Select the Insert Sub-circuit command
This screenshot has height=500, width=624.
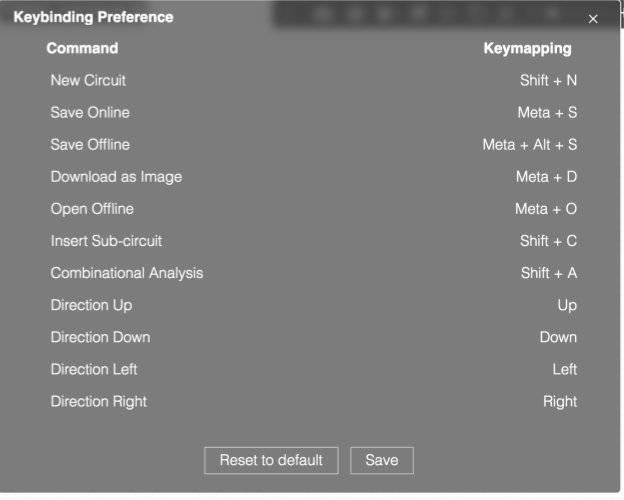pos(106,241)
